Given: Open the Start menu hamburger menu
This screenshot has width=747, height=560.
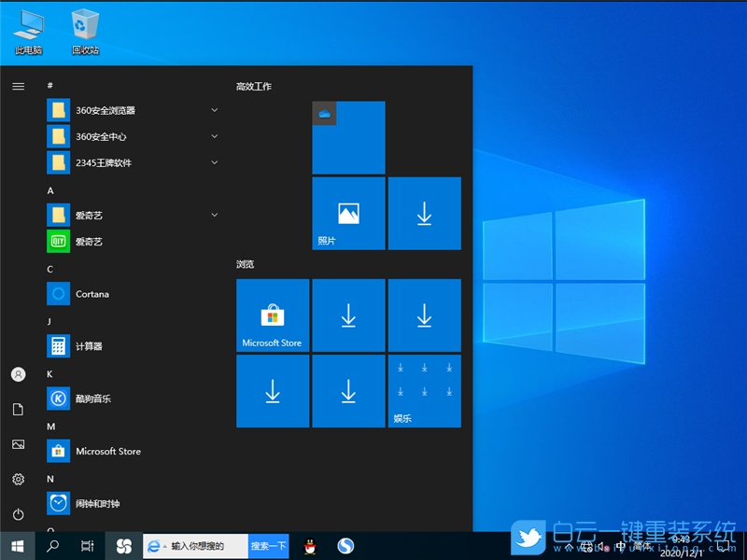Looking at the screenshot, I should [19, 86].
